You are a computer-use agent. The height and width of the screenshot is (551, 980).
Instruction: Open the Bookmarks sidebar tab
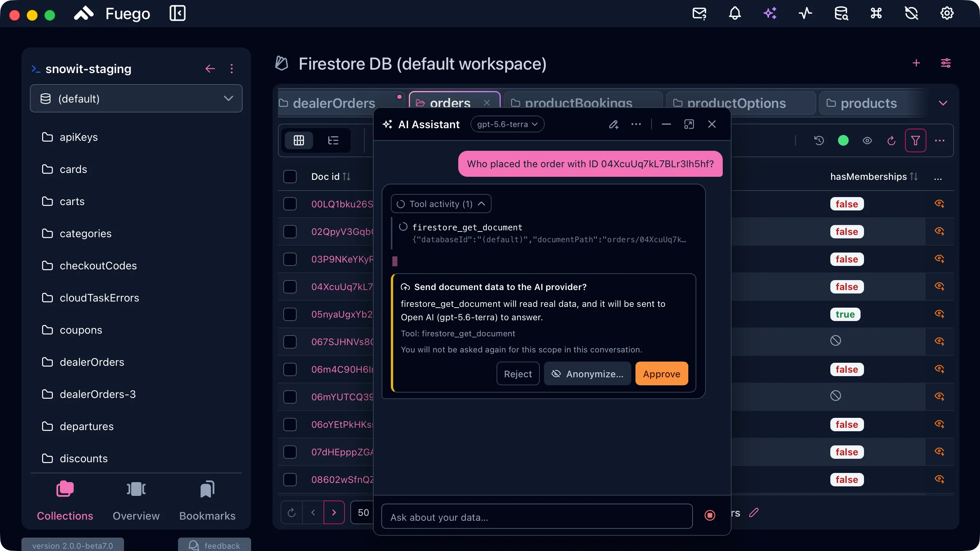[x=207, y=501]
